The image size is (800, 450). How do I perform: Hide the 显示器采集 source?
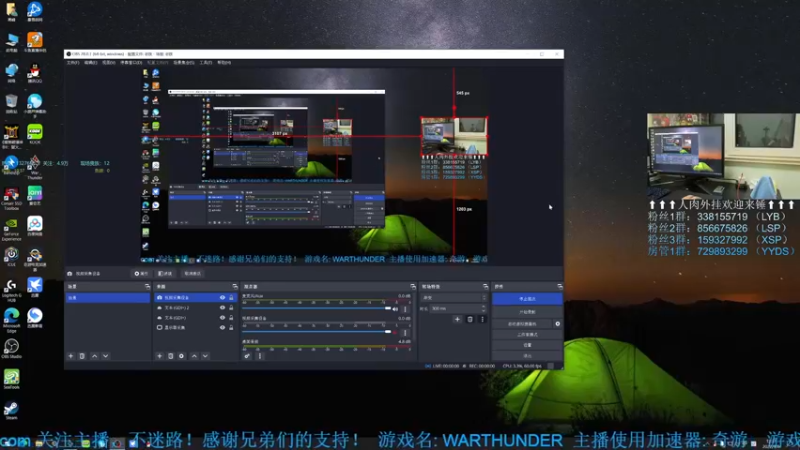tap(222, 328)
